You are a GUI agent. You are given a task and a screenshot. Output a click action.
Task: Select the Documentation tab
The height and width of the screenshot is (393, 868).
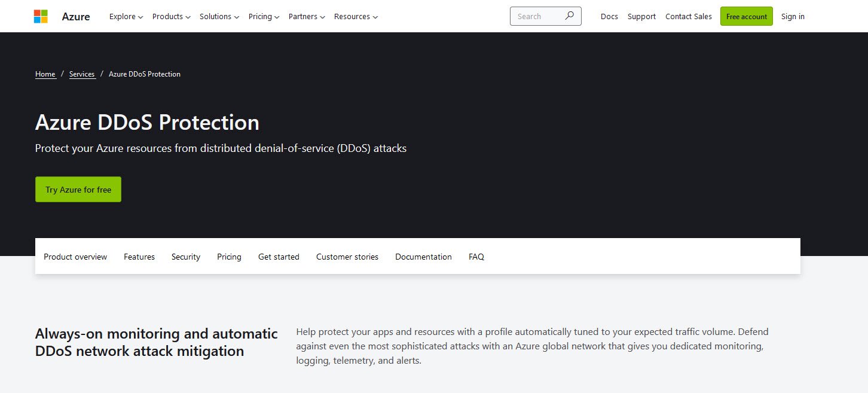point(423,257)
